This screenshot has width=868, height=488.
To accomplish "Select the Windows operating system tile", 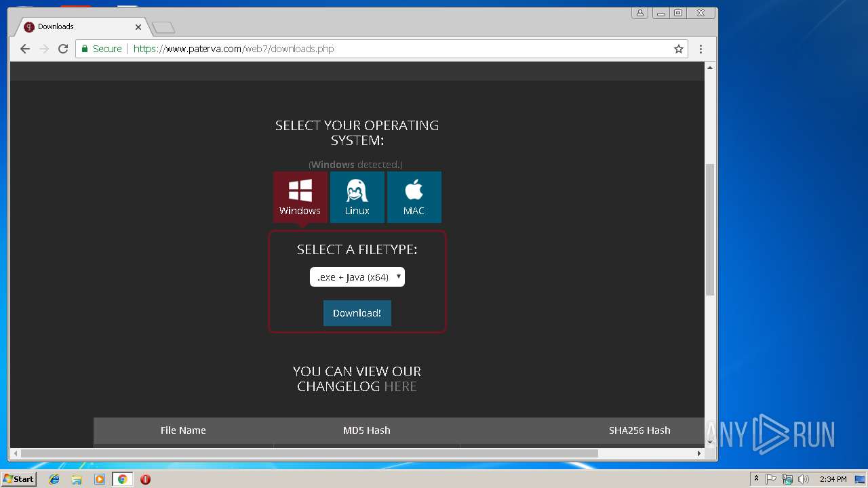I will [x=300, y=197].
